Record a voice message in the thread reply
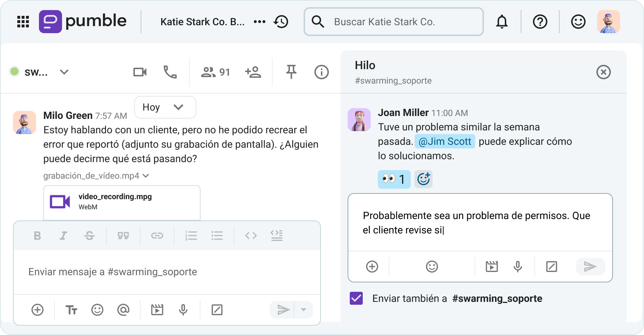The image size is (644, 335). (518, 267)
